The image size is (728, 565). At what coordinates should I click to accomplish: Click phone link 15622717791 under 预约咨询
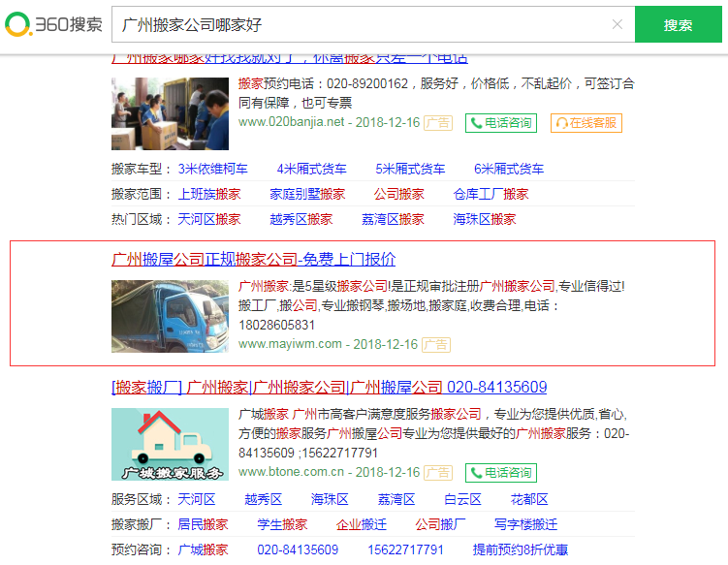405,549
